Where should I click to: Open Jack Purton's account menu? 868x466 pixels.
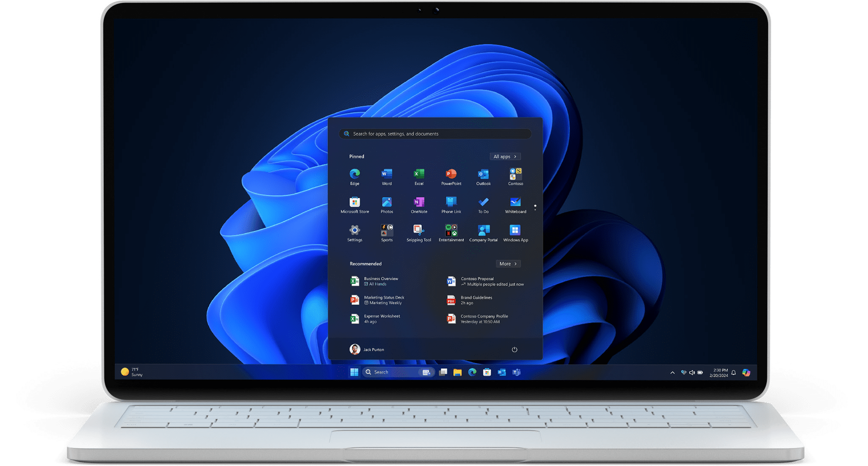(367, 349)
